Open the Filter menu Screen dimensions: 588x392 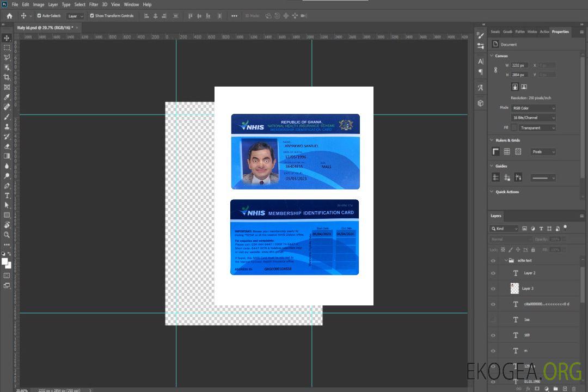pyautogui.click(x=94, y=4)
